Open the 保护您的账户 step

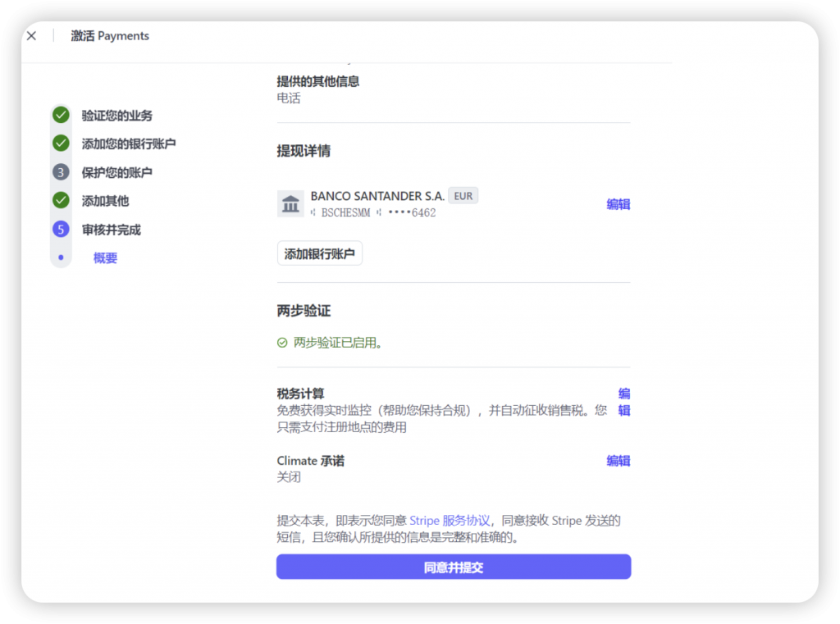click(x=116, y=172)
